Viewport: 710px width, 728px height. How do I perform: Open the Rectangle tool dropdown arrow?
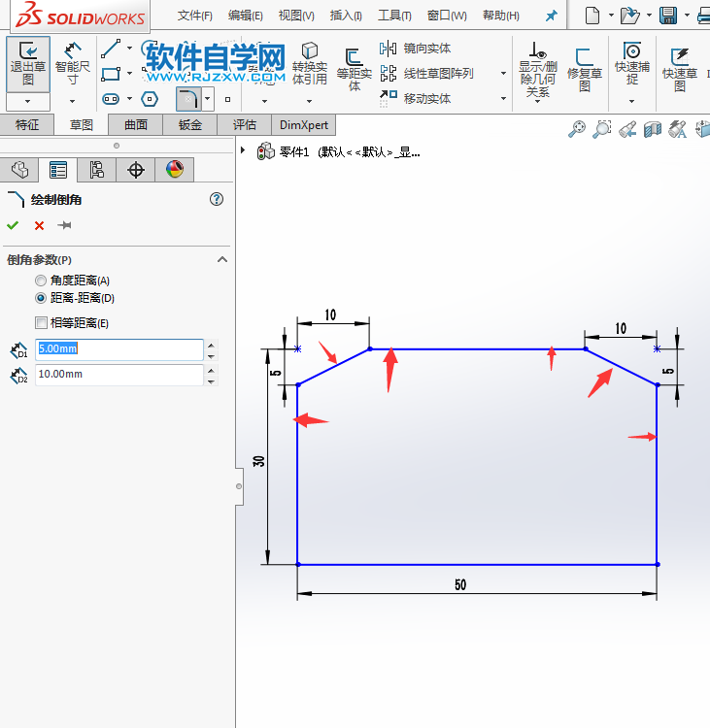click(129, 73)
